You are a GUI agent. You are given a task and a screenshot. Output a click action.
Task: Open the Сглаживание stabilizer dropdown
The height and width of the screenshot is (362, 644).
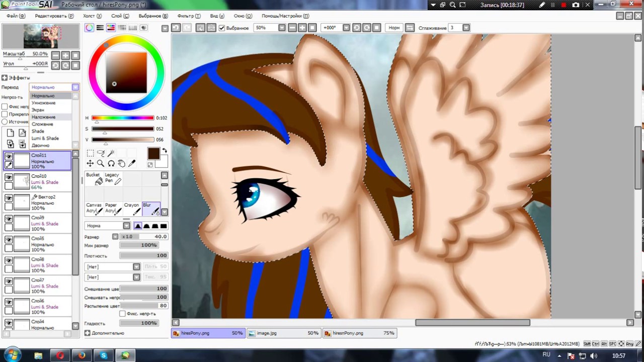[x=466, y=28]
